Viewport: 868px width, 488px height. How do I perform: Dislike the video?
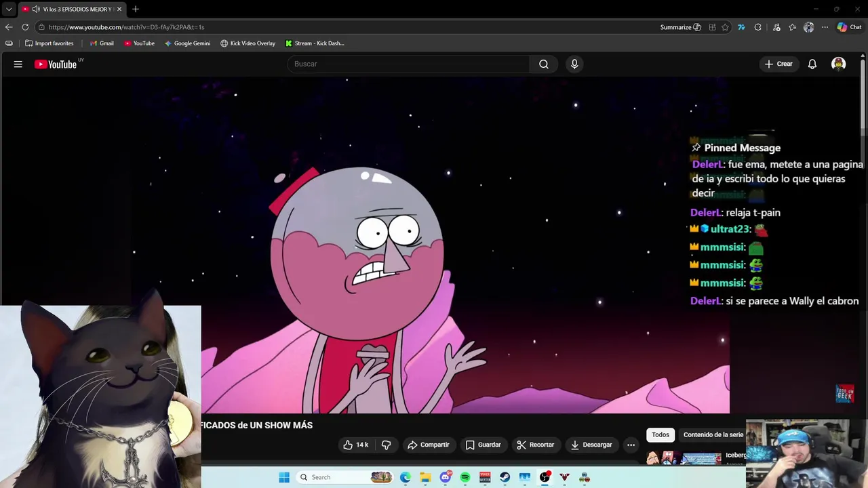[x=386, y=445]
